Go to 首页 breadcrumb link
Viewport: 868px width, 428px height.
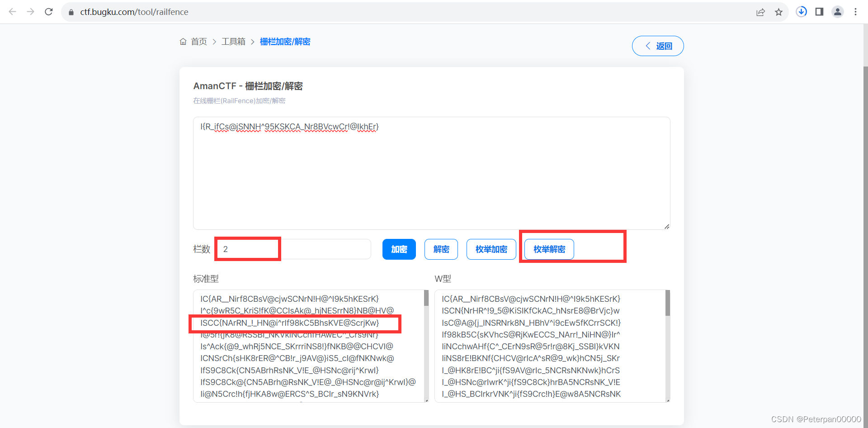[199, 42]
